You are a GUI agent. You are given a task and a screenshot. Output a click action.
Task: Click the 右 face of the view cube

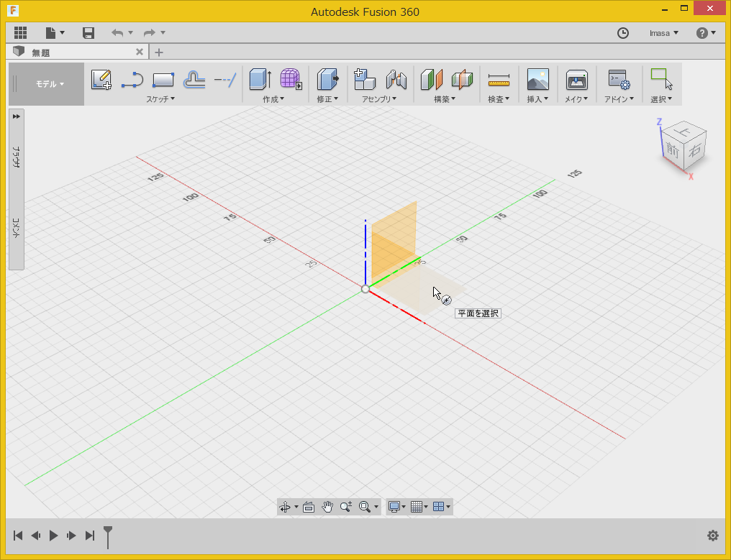click(x=694, y=150)
